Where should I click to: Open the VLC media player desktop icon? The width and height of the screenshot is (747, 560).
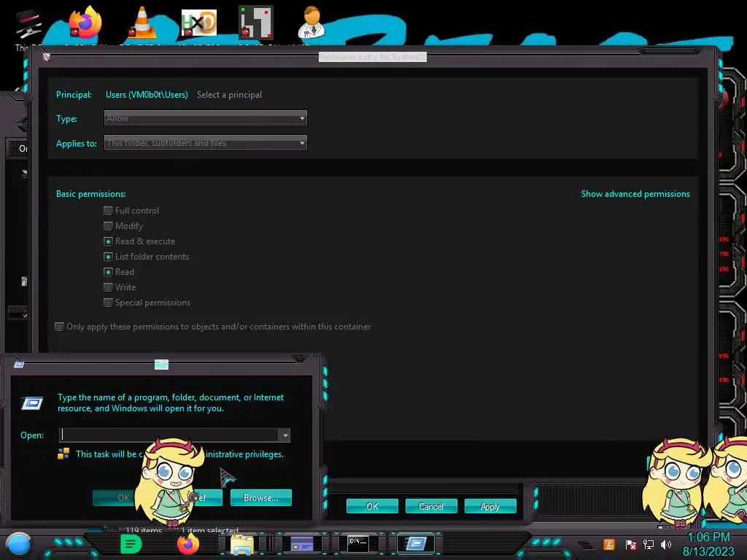tap(142, 23)
